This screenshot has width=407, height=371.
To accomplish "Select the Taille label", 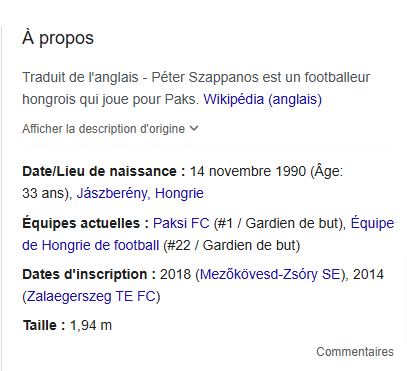I will click(44, 325).
